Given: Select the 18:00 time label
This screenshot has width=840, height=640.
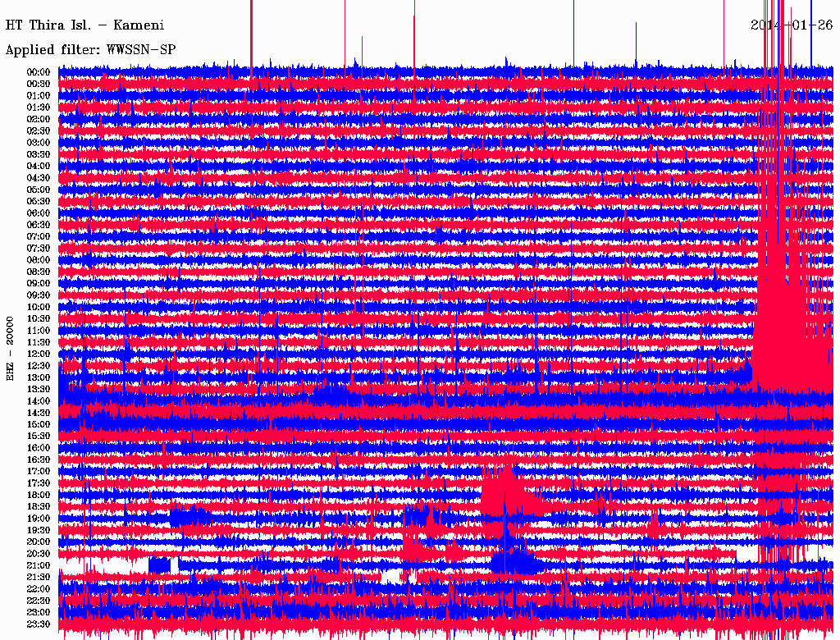Looking at the screenshot, I should [x=39, y=495].
